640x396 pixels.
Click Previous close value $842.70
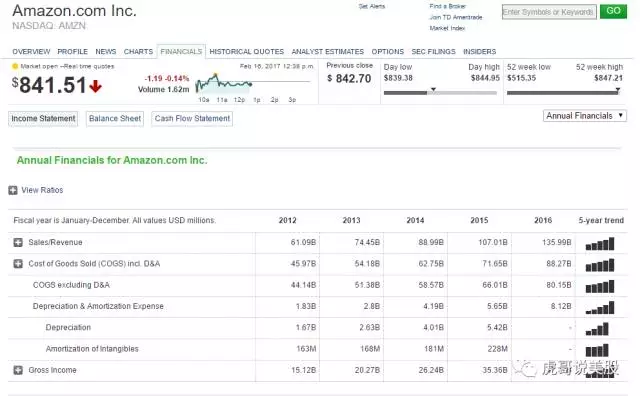(x=349, y=78)
